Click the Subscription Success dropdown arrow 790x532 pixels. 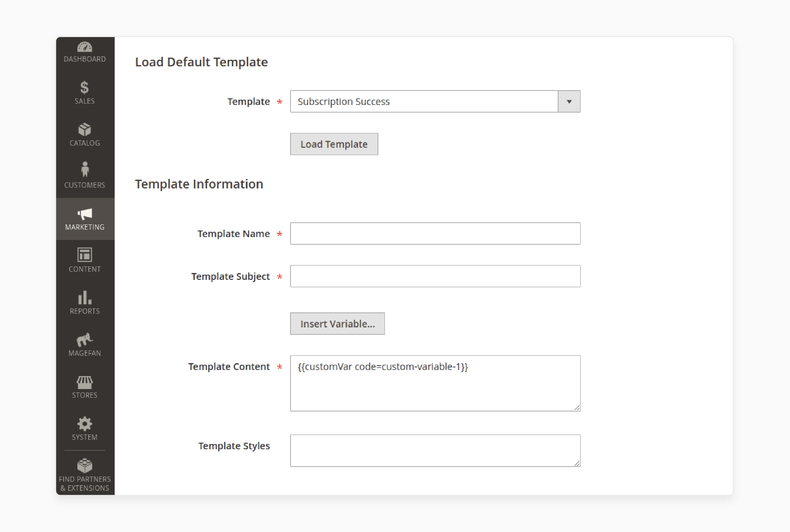(569, 101)
